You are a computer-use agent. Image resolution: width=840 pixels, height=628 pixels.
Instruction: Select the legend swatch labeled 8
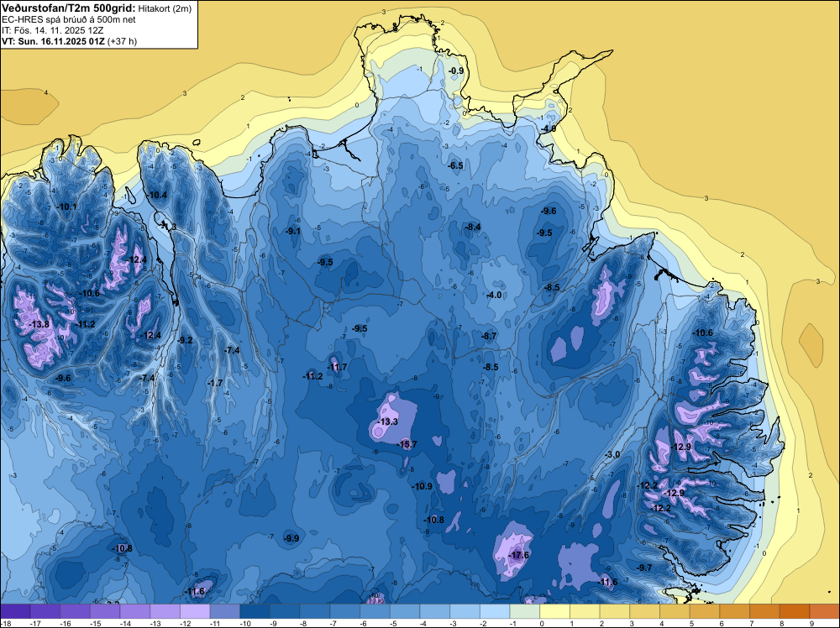click(795, 611)
